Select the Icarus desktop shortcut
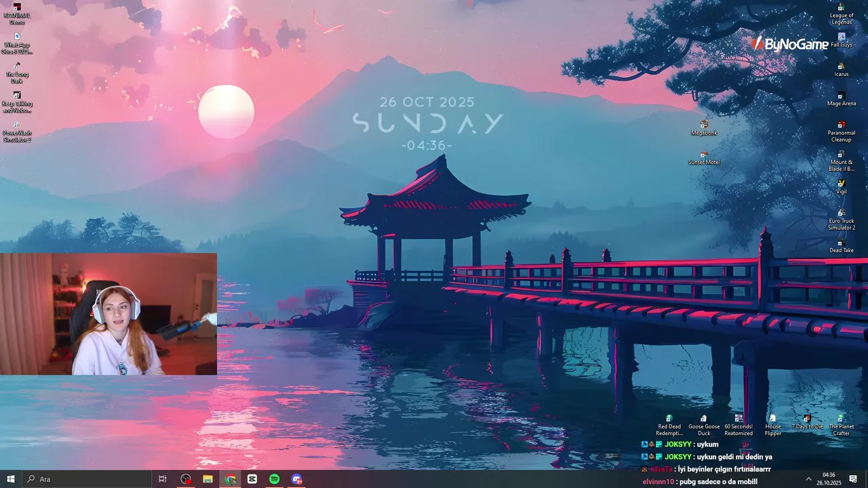The image size is (868, 488). pyautogui.click(x=842, y=69)
